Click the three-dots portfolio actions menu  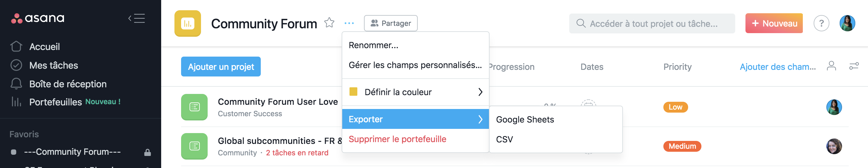click(349, 23)
